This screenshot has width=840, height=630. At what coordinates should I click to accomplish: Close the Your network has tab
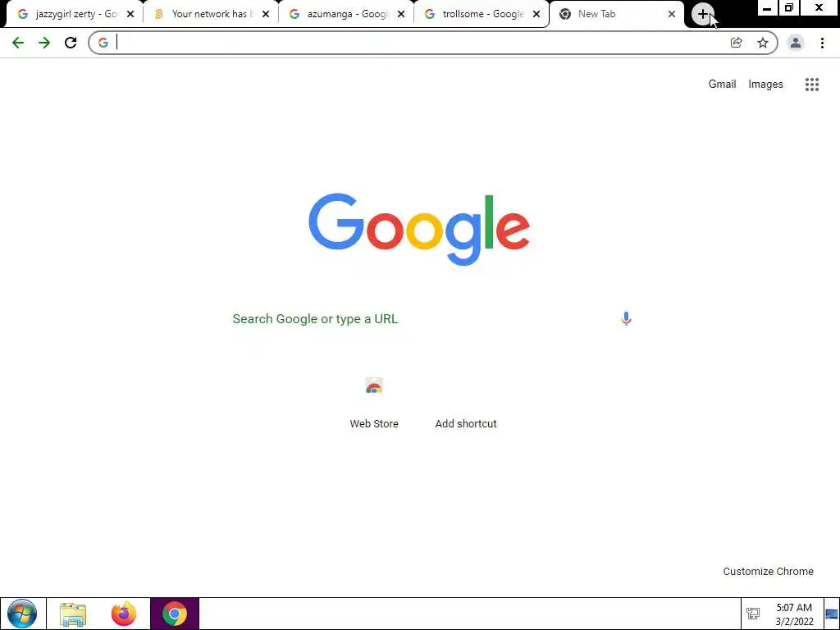coord(266,15)
